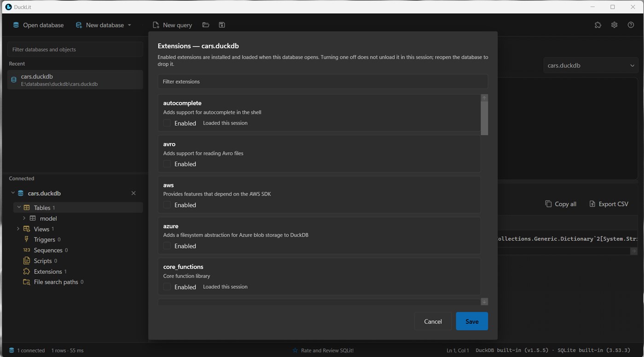
Task: Click the Rate and Review SQLit! link
Action: coord(323,350)
